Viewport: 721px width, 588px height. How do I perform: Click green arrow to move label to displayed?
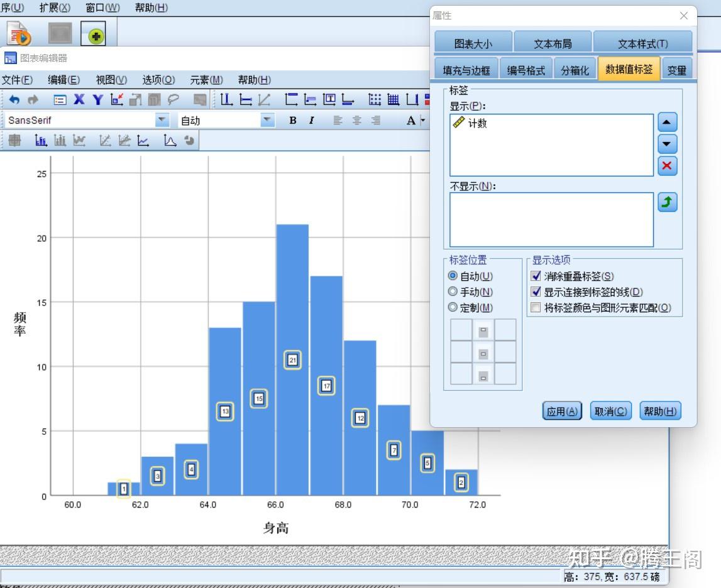[x=667, y=202]
